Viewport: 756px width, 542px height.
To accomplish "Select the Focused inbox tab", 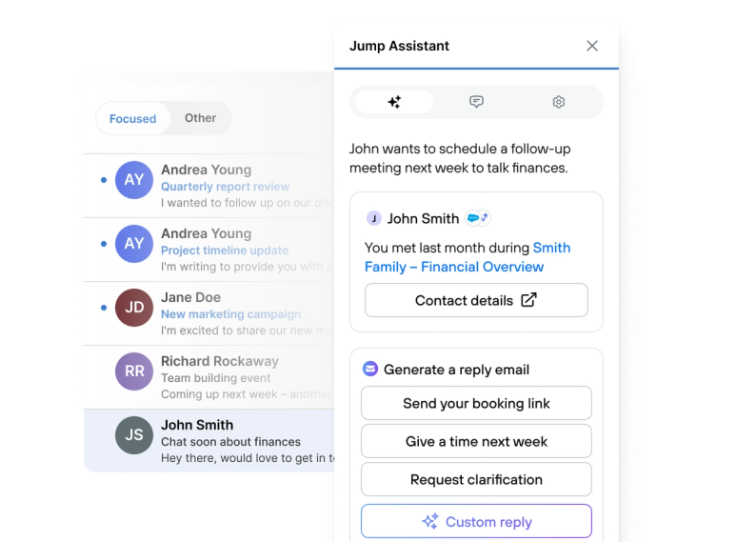I will pos(132,118).
